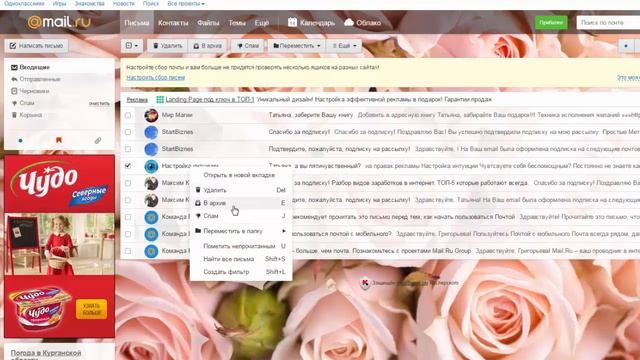Open the Mail.ru logo home link
Image resolution: width=640 pixels, height=360 pixels.
[59, 22]
